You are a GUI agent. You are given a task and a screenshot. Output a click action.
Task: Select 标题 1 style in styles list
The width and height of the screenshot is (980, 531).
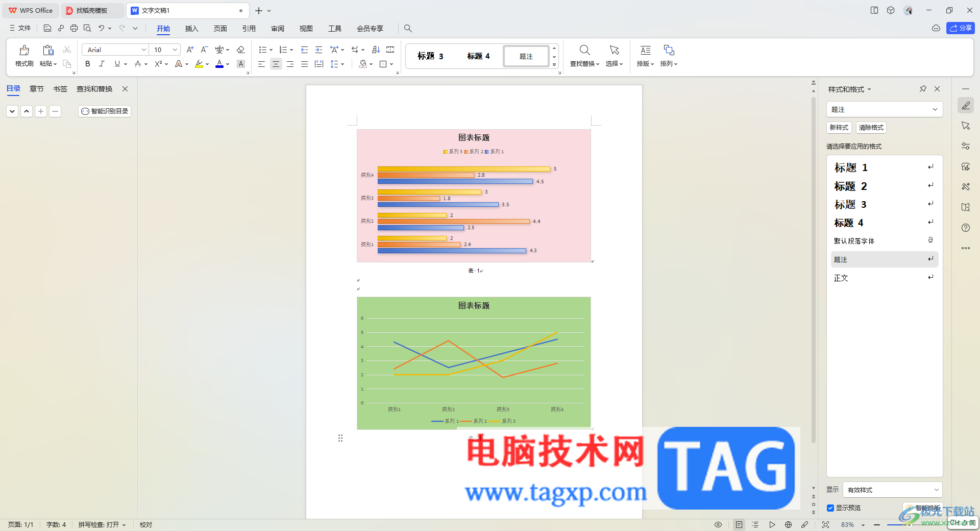point(884,167)
